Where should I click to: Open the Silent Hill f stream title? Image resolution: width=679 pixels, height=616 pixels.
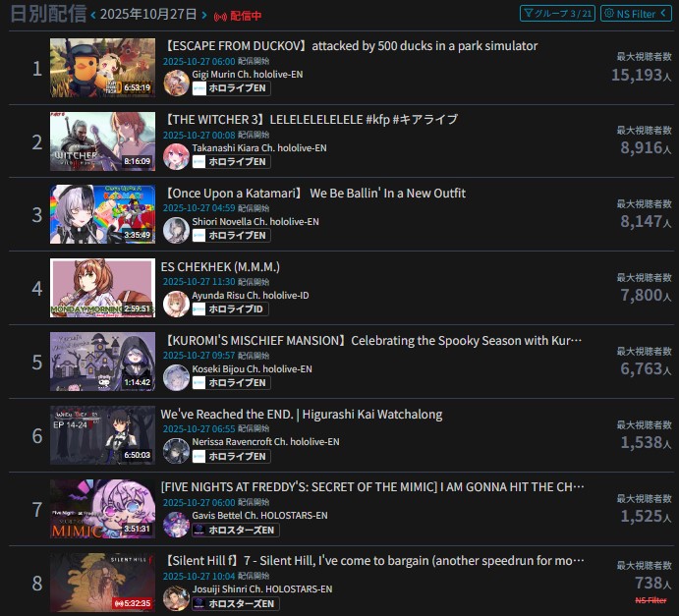coord(372,561)
